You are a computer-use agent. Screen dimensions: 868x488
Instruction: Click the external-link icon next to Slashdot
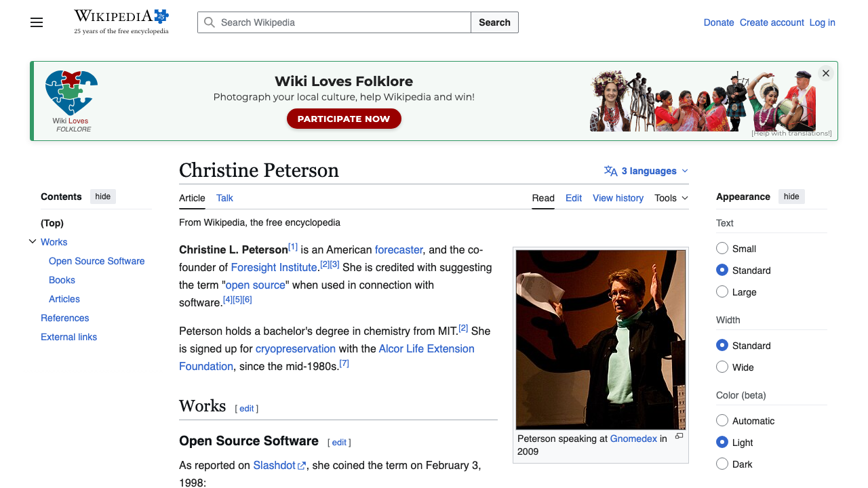click(302, 466)
